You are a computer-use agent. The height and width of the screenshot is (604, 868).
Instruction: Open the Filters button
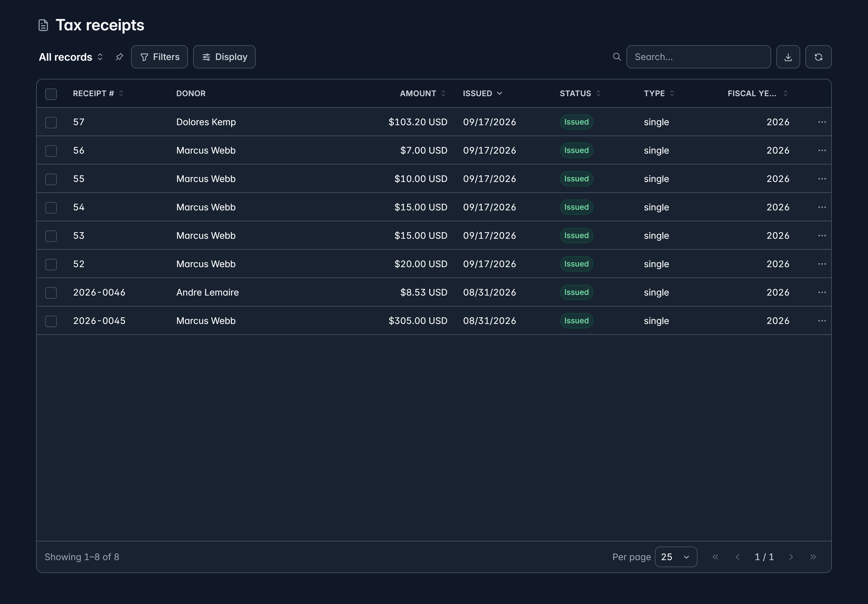click(x=160, y=57)
